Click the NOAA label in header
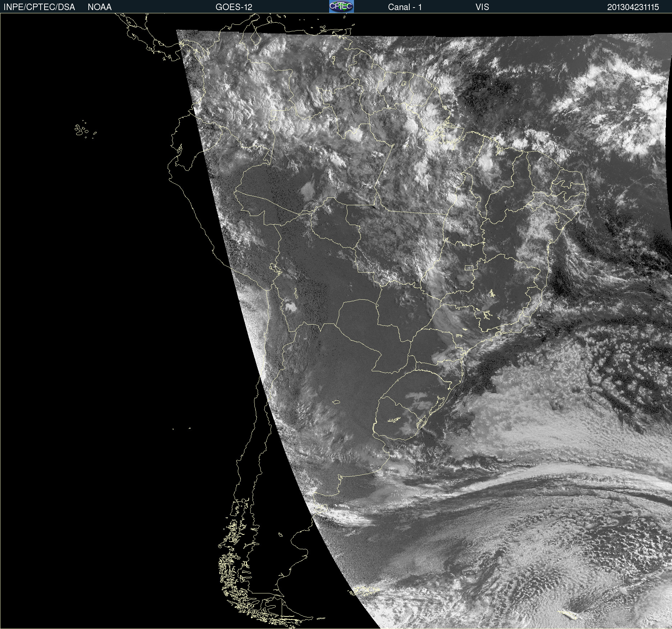This screenshot has height=629, width=672. click(100, 7)
